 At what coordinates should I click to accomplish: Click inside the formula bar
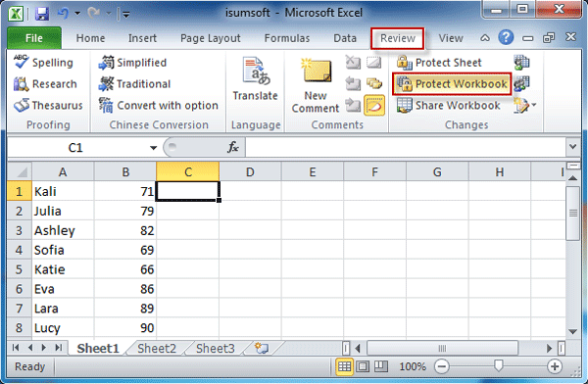click(405, 147)
